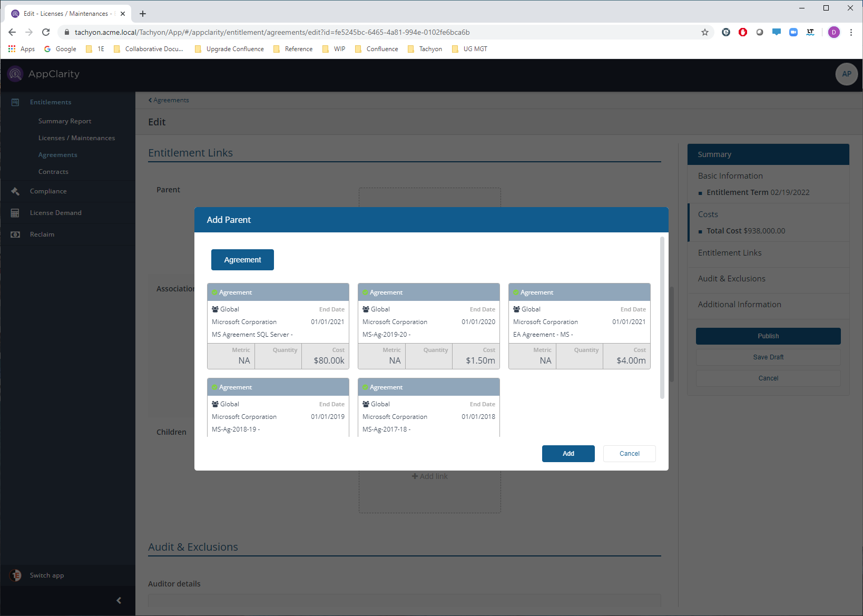Close the Edit - Licenses tab
This screenshot has width=863, height=616.
coord(123,14)
